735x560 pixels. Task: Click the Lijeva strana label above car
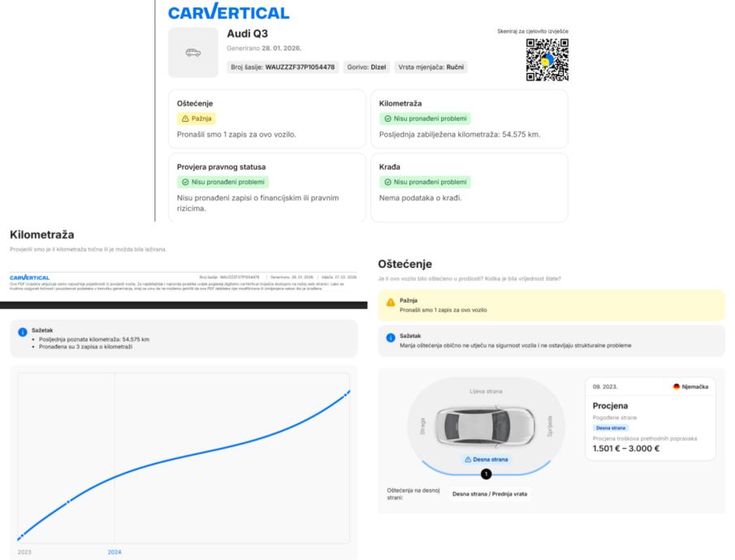[x=486, y=391]
